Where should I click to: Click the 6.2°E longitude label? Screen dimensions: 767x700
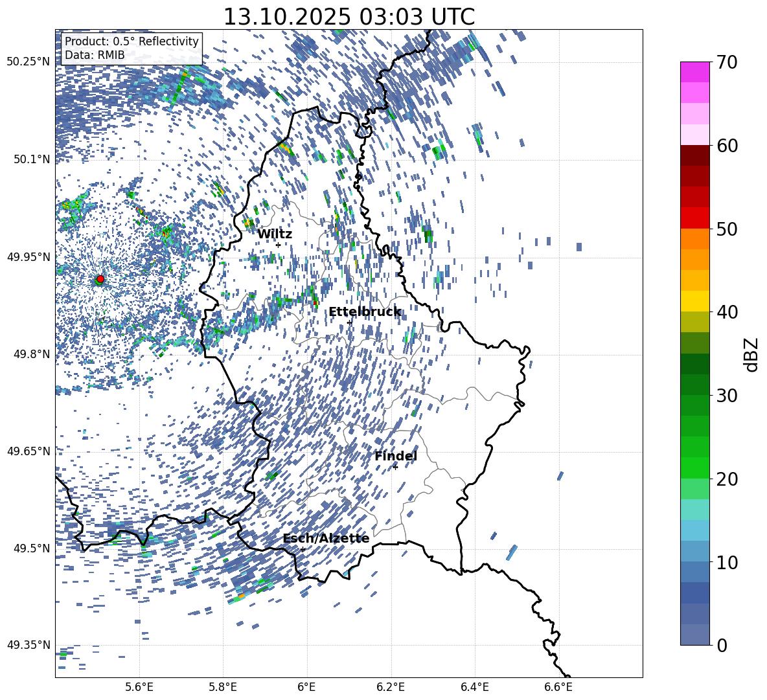391,688
